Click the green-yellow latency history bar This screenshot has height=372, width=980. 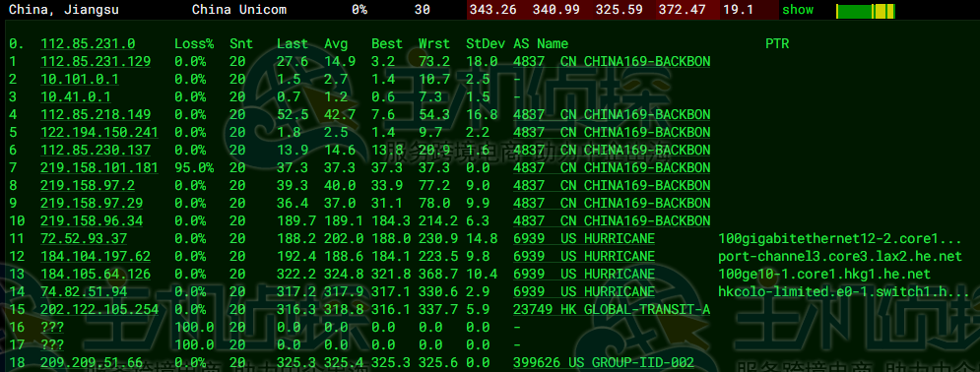tap(866, 11)
